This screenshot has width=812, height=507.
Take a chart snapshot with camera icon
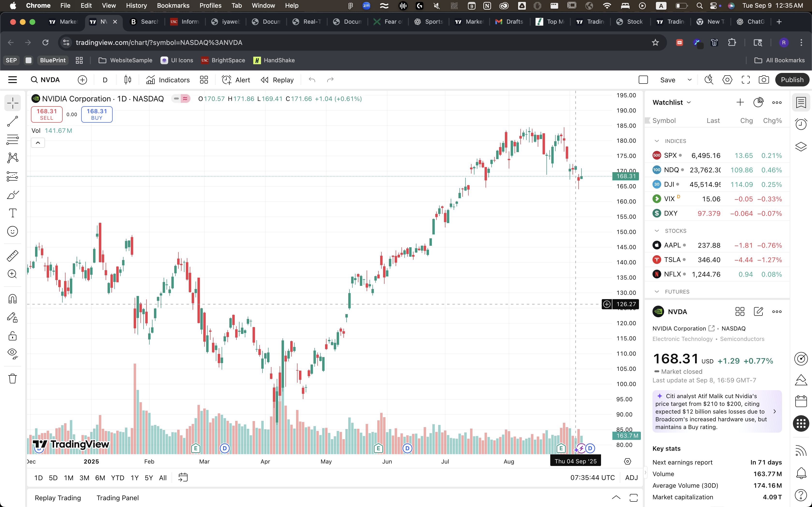click(x=764, y=80)
